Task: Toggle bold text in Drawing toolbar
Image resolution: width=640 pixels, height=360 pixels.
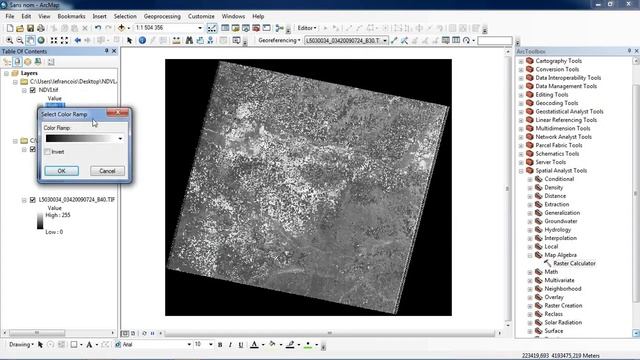Action: (220, 345)
